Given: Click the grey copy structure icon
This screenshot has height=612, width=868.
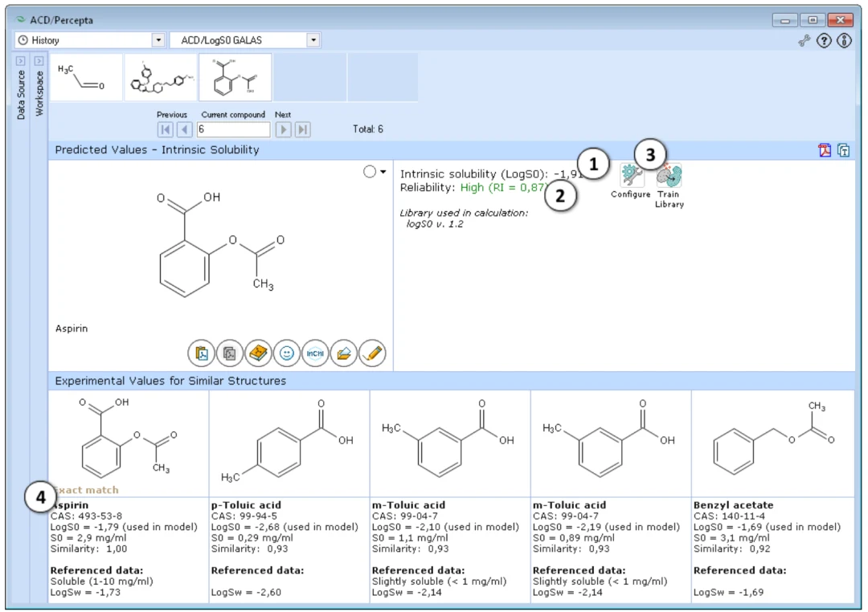Looking at the screenshot, I should [230, 353].
